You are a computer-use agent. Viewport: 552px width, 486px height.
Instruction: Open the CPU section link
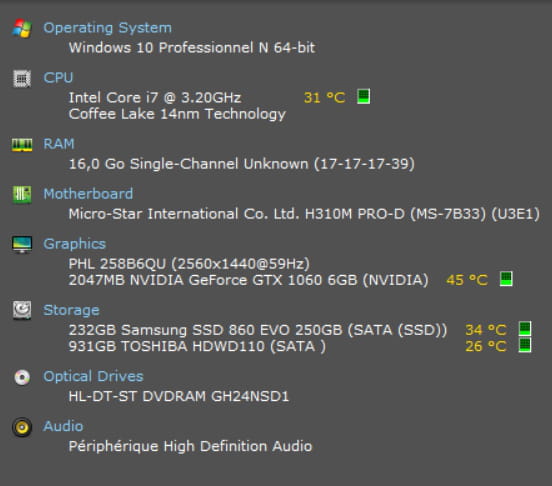click(x=58, y=78)
